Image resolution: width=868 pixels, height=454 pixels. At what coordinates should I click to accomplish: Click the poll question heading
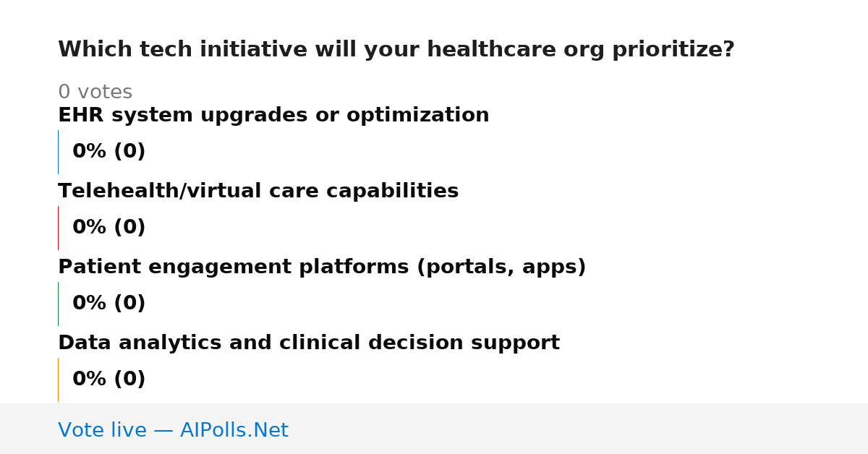[x=396, y=50]
